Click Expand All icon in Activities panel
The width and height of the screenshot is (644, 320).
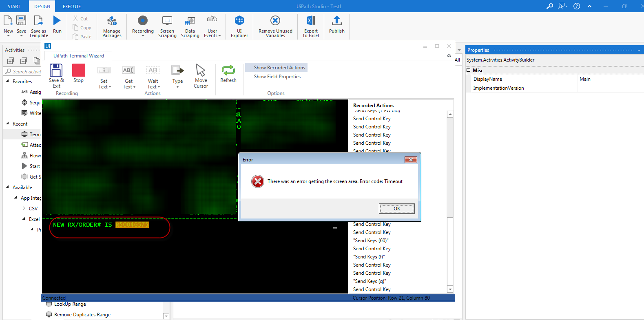11,61
